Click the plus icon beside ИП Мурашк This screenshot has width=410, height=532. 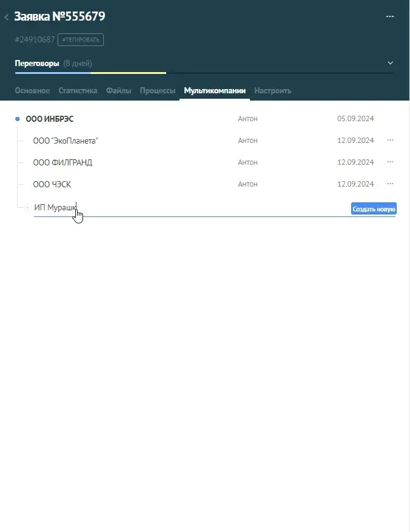point(27,207)
